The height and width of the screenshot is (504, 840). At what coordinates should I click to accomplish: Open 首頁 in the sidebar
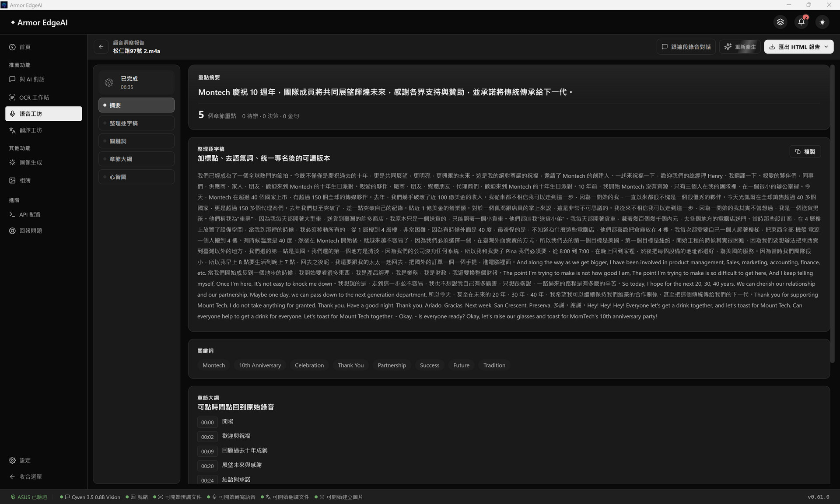click(43, 47)
